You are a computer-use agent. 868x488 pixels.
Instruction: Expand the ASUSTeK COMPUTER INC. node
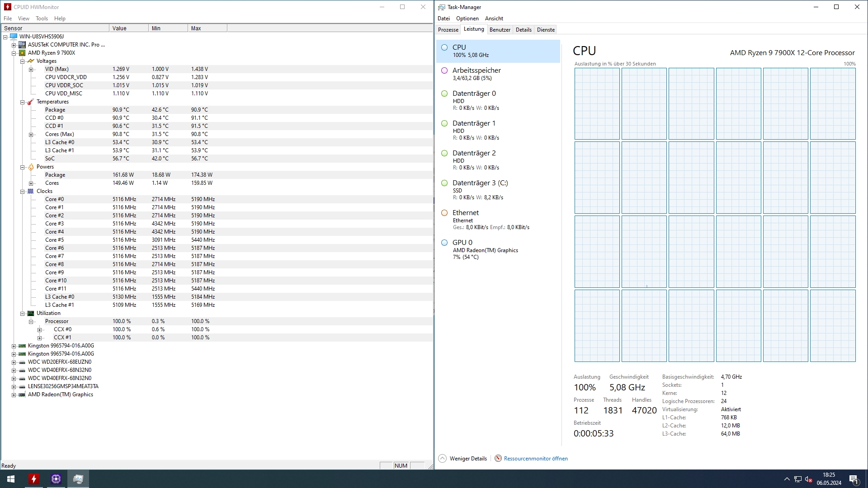14,45
